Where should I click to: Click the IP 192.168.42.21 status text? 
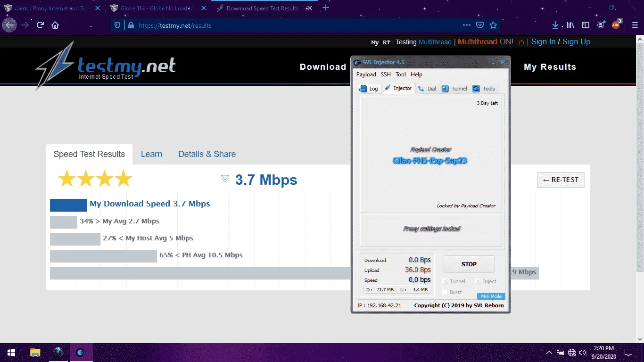click(x=379, y=305)
